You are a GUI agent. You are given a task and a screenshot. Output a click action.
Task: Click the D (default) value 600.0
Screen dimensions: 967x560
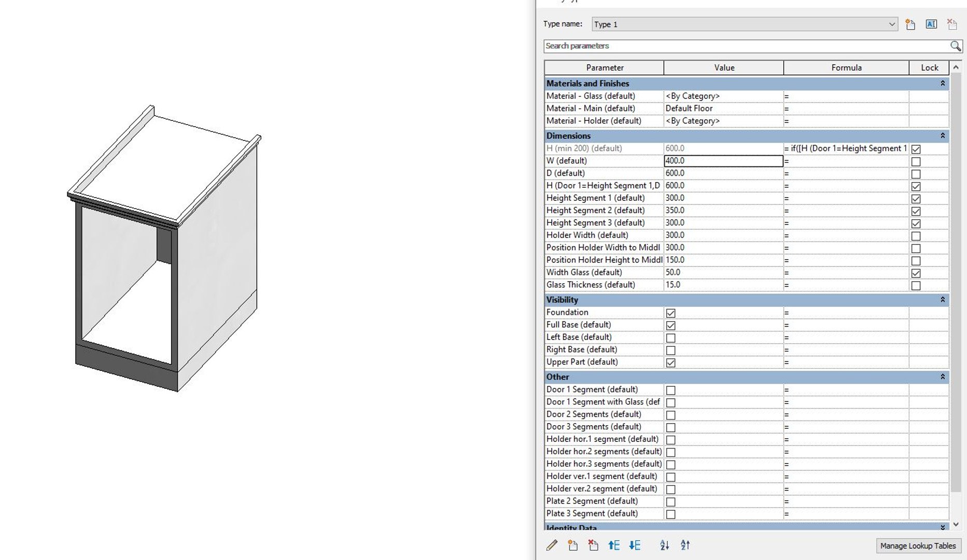(x=723, y=173)
